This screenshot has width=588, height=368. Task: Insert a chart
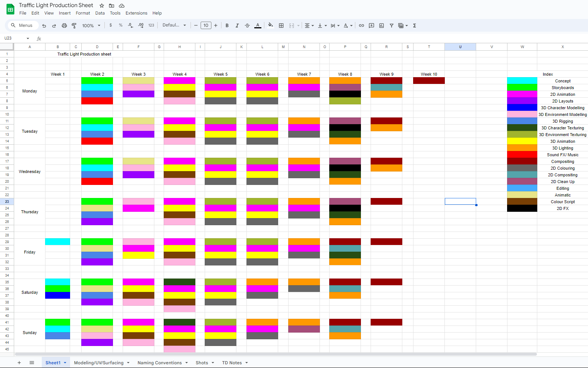tap(381, 25)
